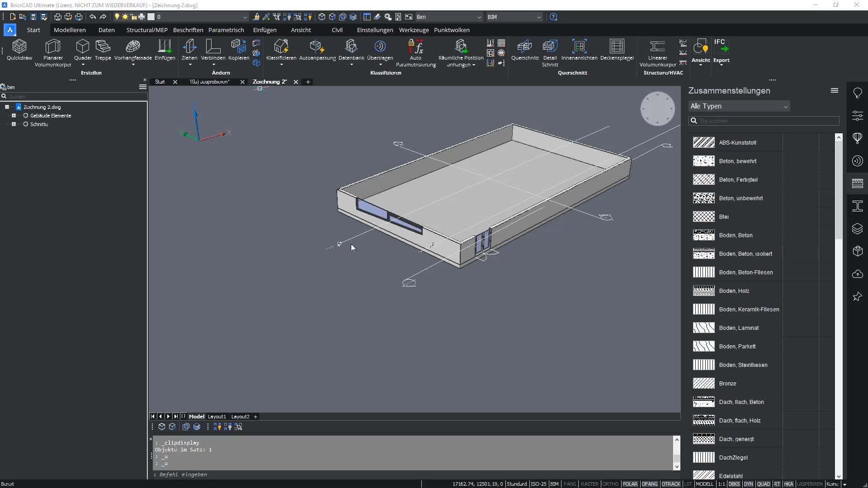868x488 pixels.
Task: Toggle POLAR tracking in status bar
Action: tap(630, 484)
